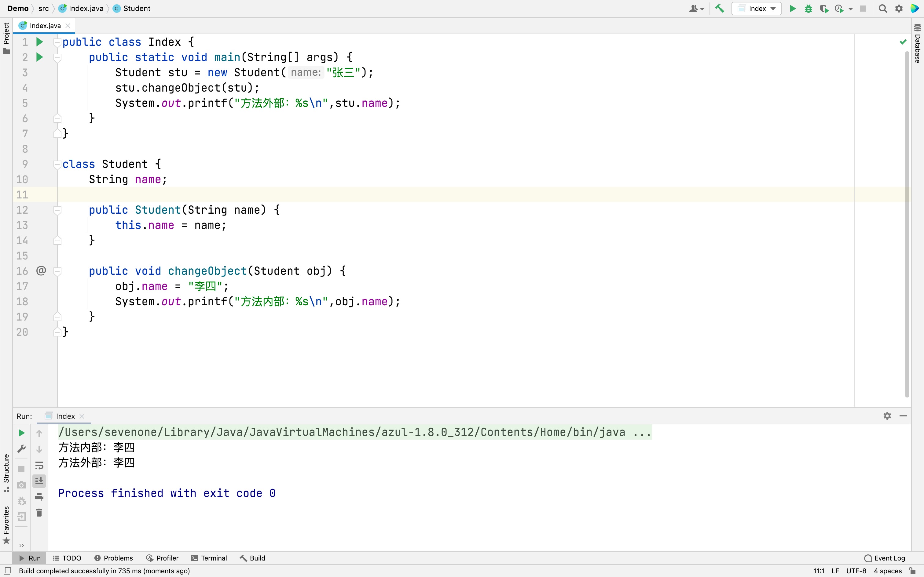The image size is (924, 577).
Task: Open Search Everywhere magnifier icon
Action: 883,9
